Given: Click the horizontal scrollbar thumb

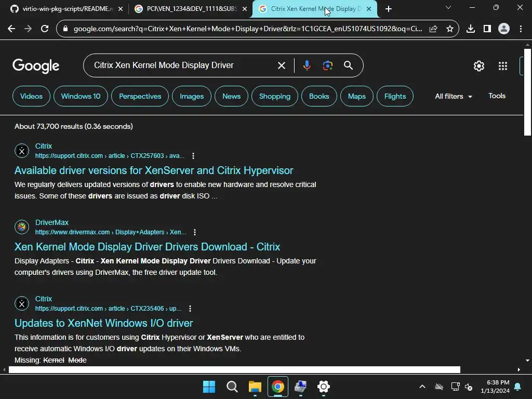Looking at the screenshot, I should click(234, 369).
